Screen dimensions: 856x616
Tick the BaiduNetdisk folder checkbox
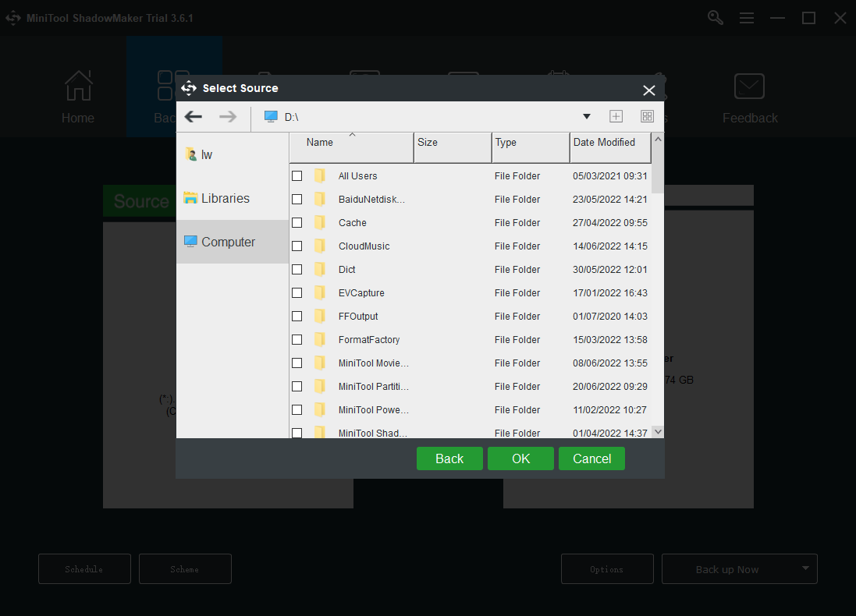(x=297, y=199)
